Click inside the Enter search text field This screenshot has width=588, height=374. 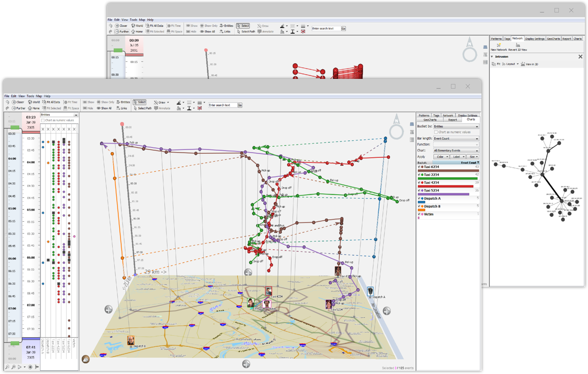[x=222, y=105]
